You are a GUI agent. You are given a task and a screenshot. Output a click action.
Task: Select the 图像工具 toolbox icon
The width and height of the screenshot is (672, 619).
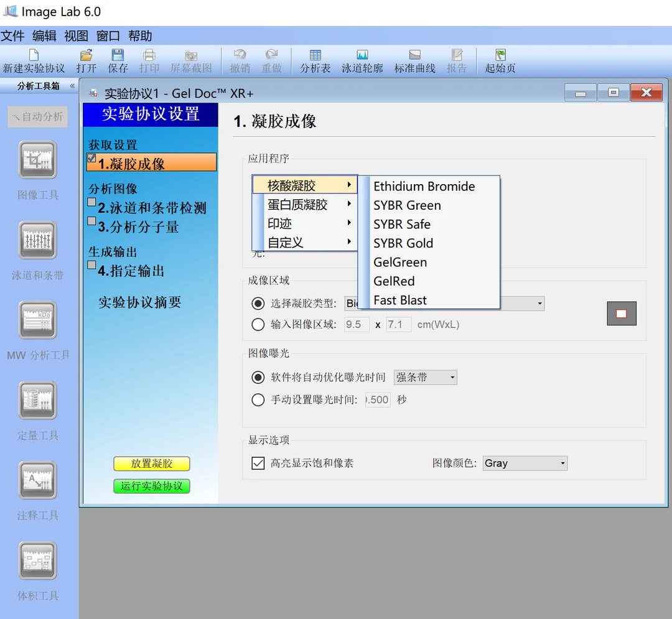(38, 160)
